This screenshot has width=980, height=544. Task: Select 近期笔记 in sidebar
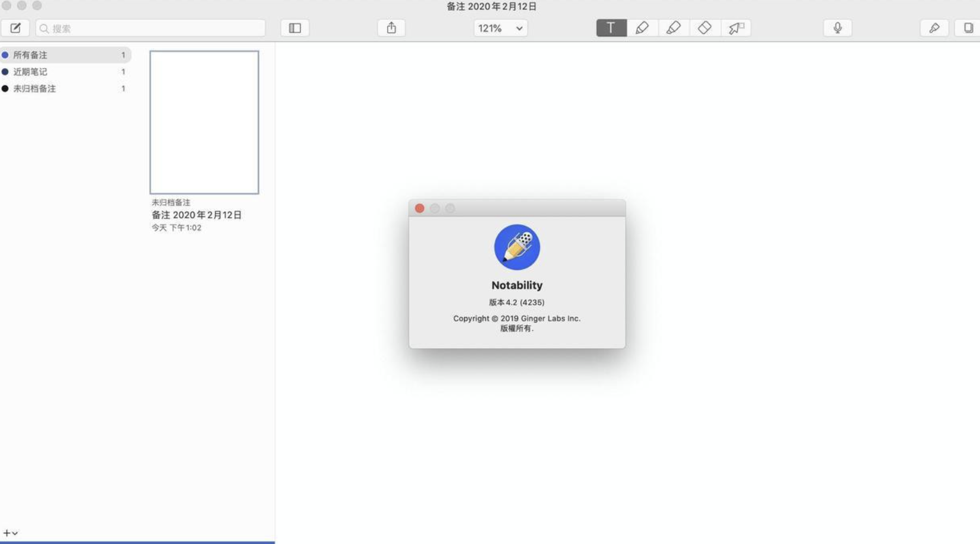pyautogui.click(x=65, y=72)
